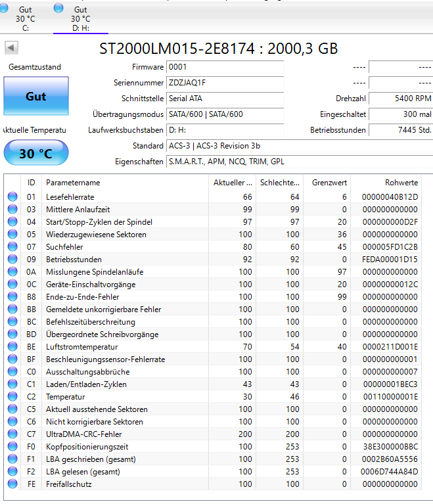Click raw value 38E300000BBC
Viewport: 433px width, 504px height.
click(390, 447)
